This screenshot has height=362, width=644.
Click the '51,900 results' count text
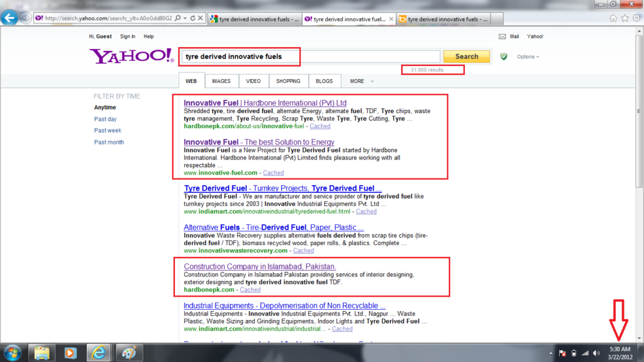click(x=427, y=70)
